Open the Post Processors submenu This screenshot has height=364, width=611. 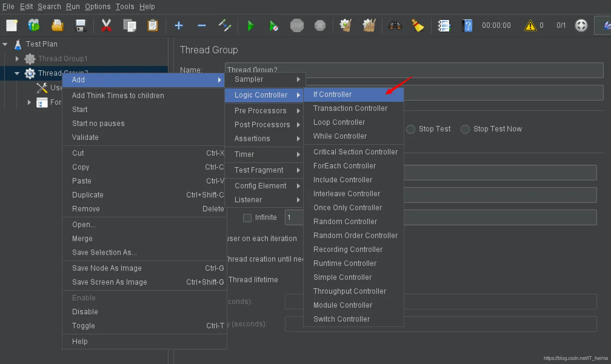[x=265, y=125]
